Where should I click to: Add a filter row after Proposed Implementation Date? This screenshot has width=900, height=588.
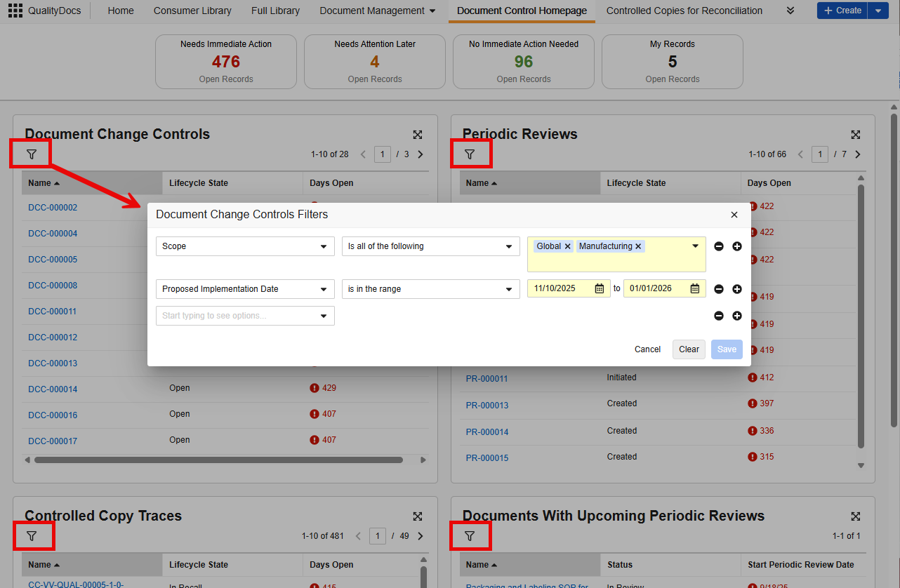click(x=736, y=289)
